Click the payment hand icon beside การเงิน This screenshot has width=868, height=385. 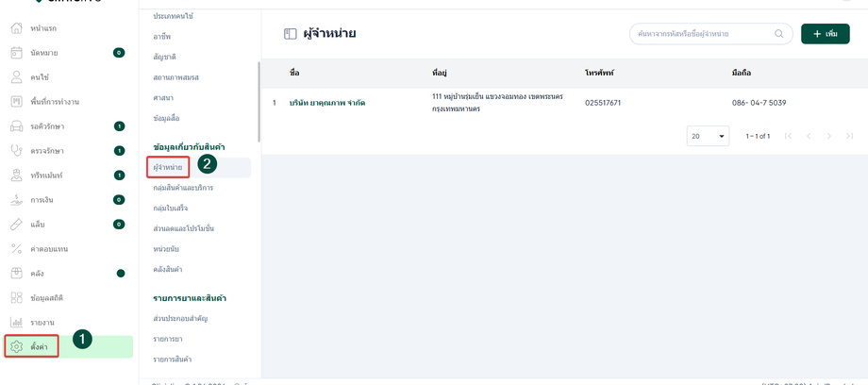(17, 199)
